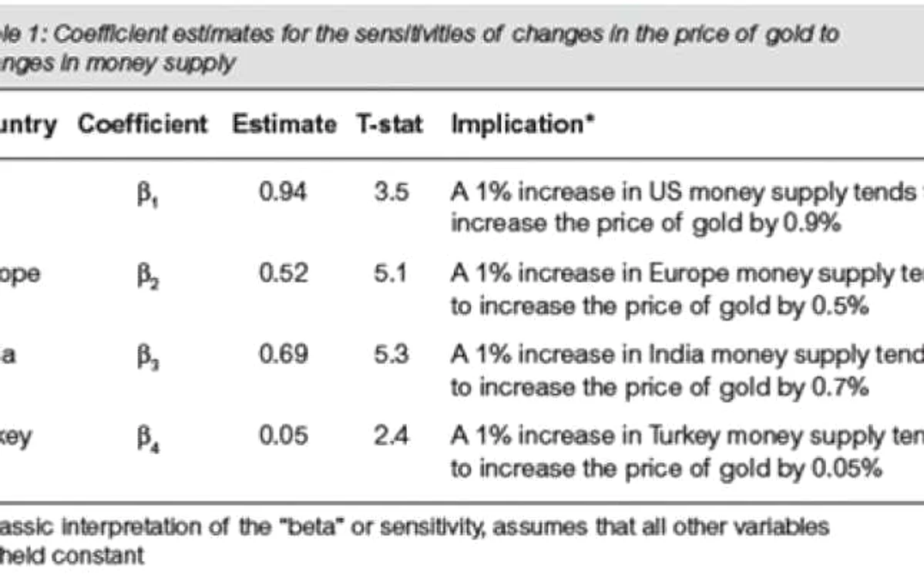Select the β4 coefficient symbol
Screen dimensions: 924x578
(147, 439)
